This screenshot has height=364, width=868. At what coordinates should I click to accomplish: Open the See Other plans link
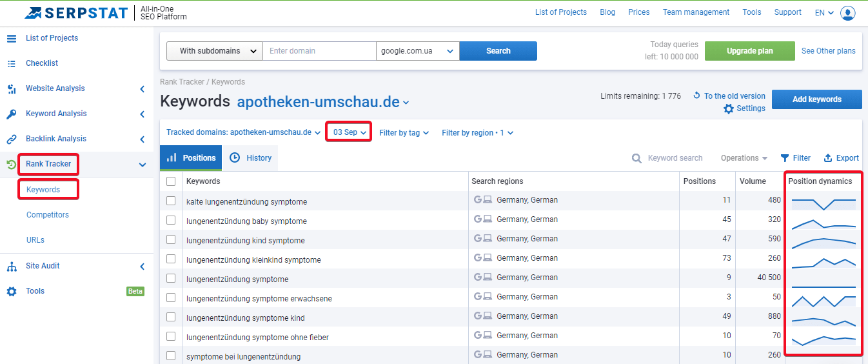click(x=828, y=51)
